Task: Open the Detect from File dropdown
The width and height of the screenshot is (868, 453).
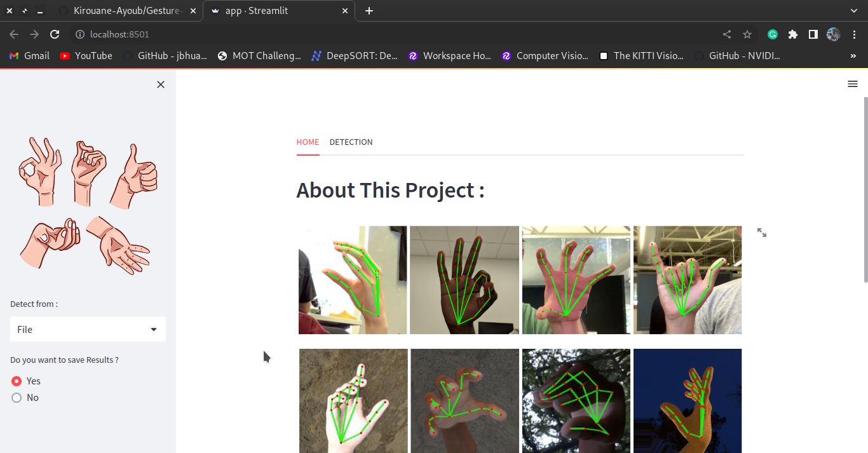Action: point(87,329)
